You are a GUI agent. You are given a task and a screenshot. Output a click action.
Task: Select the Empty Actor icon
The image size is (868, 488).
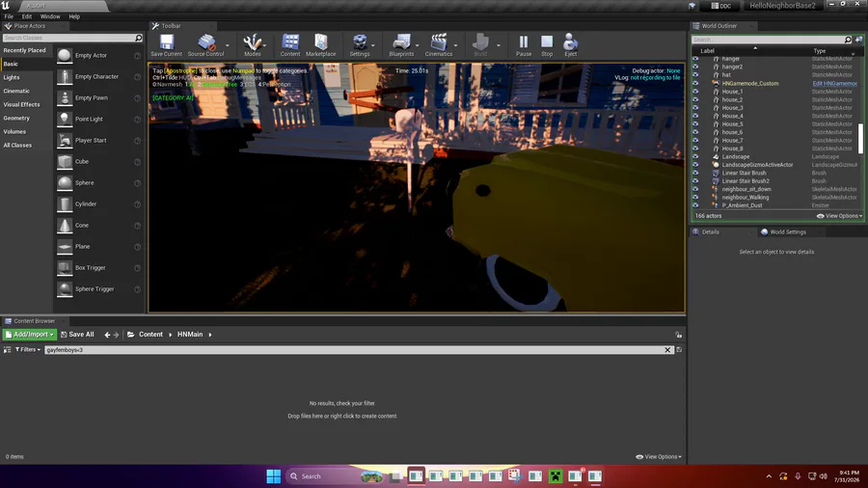click(65, 55)
